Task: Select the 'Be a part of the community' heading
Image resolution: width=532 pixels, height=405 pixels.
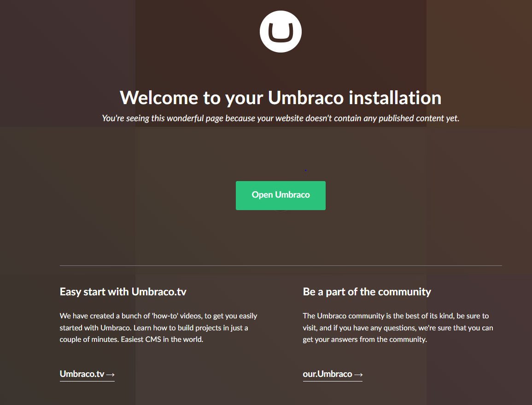Action: click(x=367, y=292)
